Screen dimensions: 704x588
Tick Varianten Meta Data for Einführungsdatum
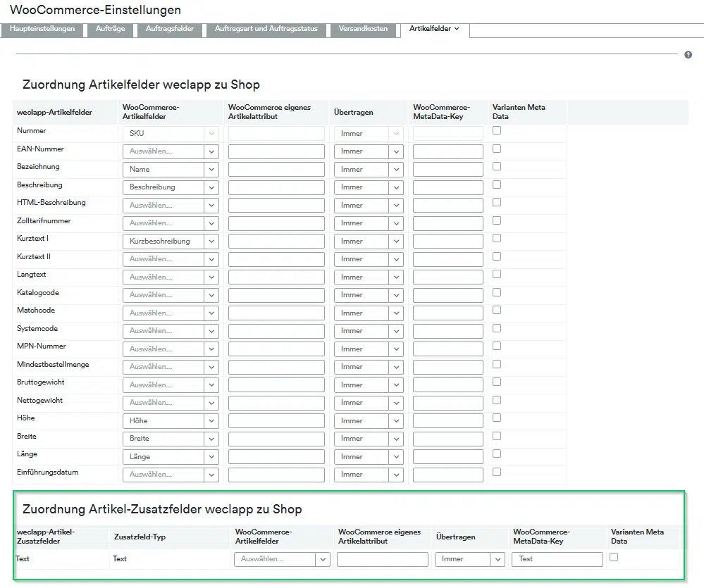pos(497,472)
